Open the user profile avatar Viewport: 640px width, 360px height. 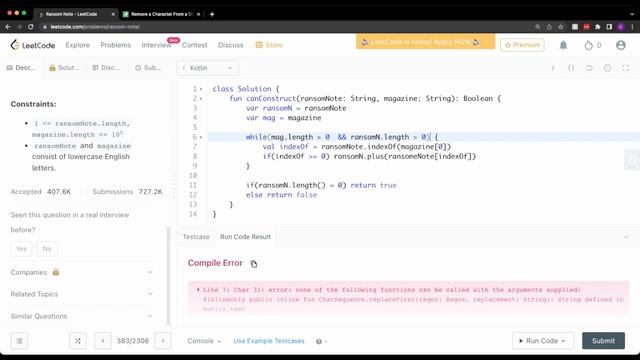[x=620, y=45]
